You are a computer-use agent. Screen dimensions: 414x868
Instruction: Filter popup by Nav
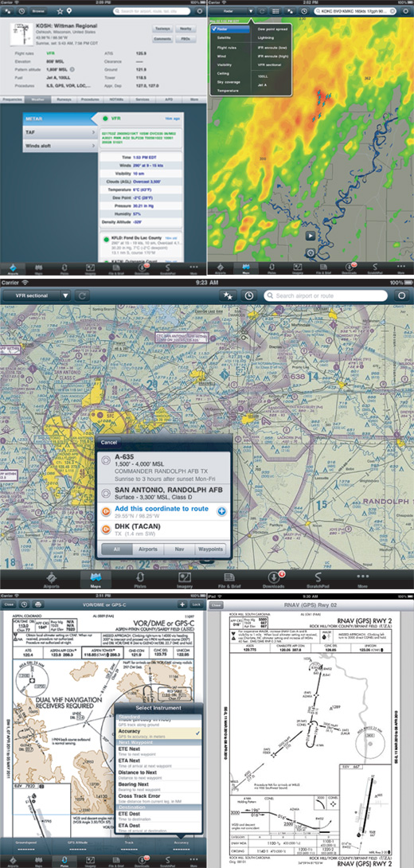[x=179, y=549]
